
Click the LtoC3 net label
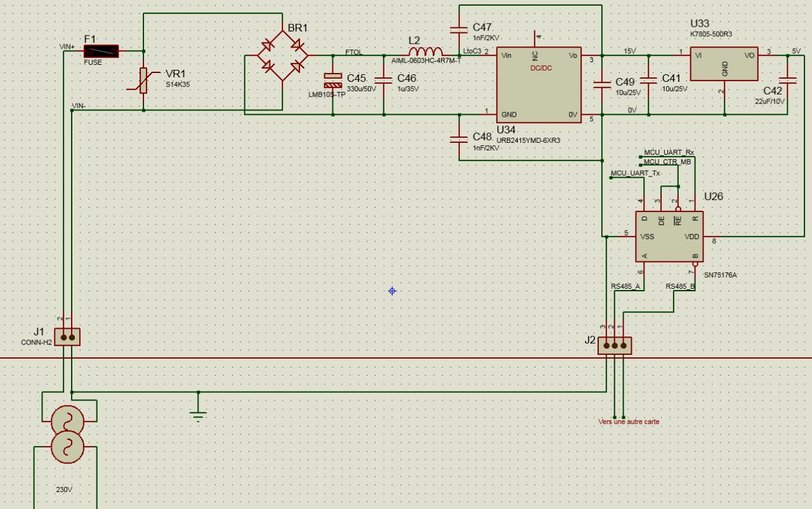[473, 51]
